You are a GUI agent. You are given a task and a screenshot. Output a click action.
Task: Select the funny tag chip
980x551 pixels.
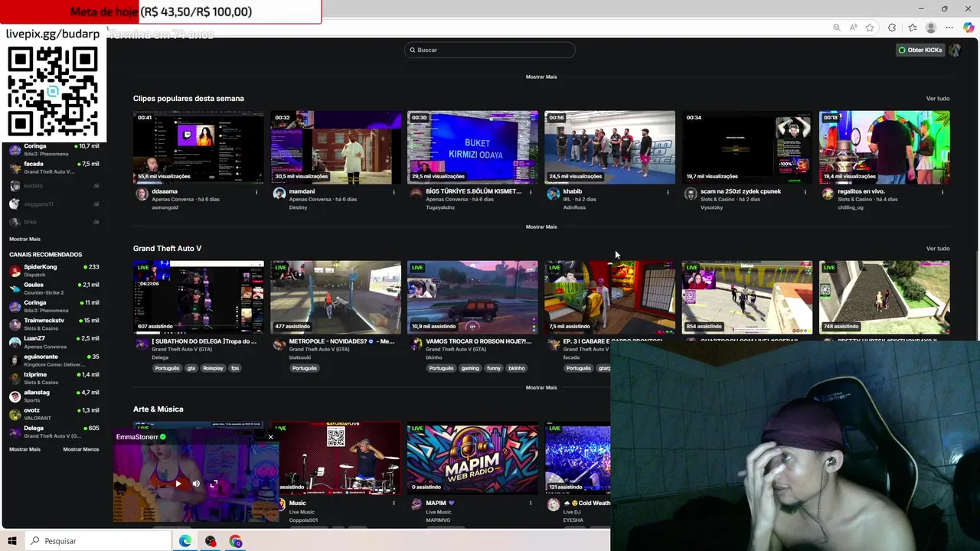[494, 368]
